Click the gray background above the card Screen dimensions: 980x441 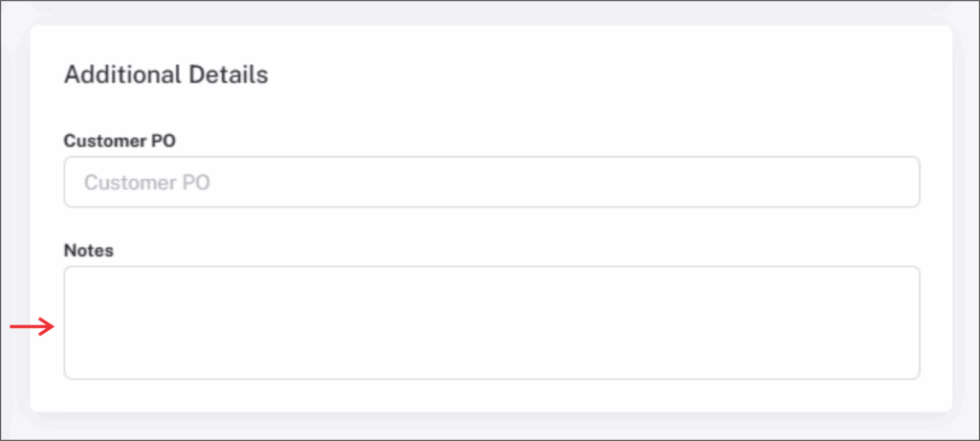490,11
